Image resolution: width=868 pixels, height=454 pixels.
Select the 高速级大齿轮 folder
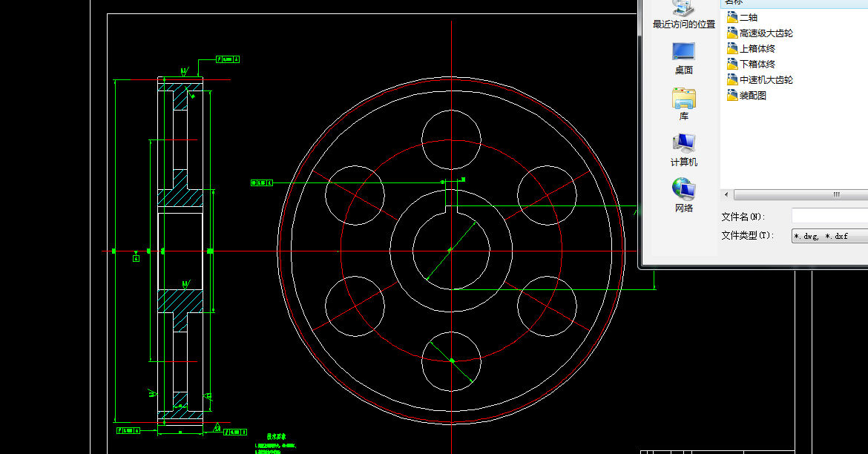click(x=760, y=33)
